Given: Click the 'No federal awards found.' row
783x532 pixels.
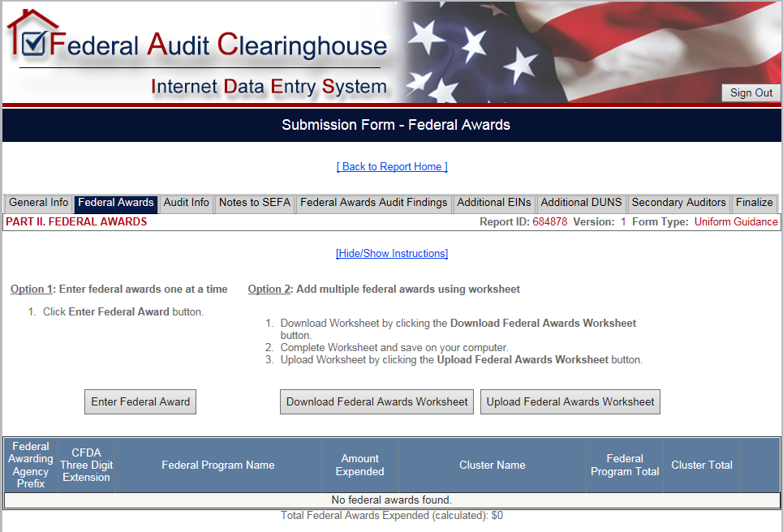Looking at the screenshot, I should (392, 500).
